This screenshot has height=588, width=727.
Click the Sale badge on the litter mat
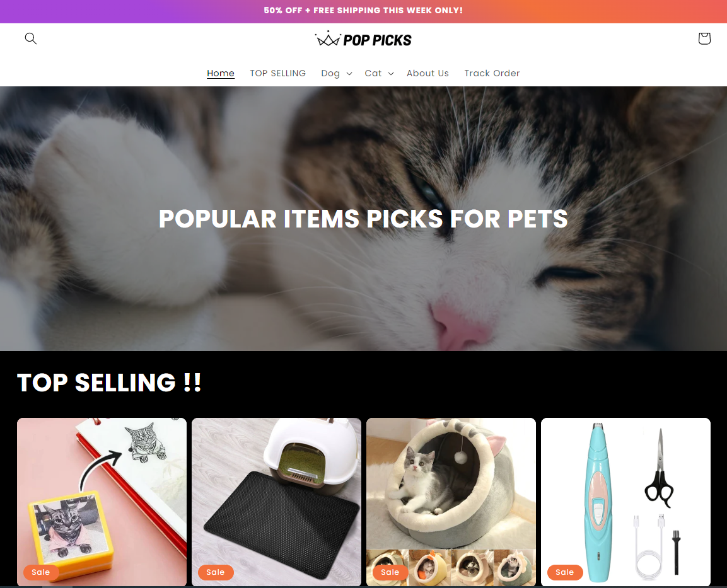pos(216,572)
